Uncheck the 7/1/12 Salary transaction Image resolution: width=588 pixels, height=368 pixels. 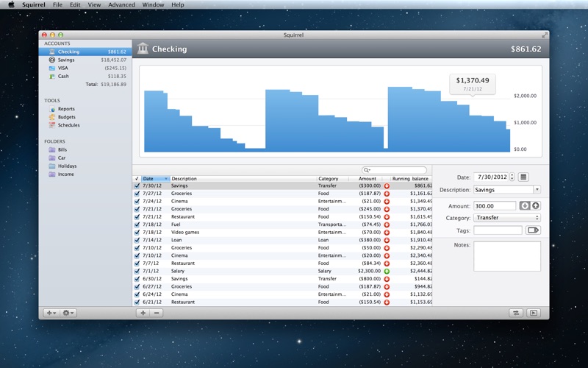137,271
